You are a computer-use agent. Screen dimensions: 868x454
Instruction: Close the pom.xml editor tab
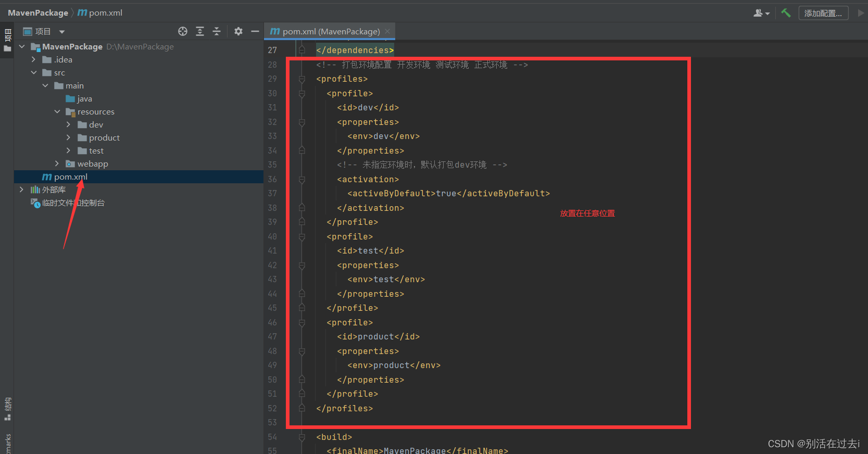pos(387,32)
